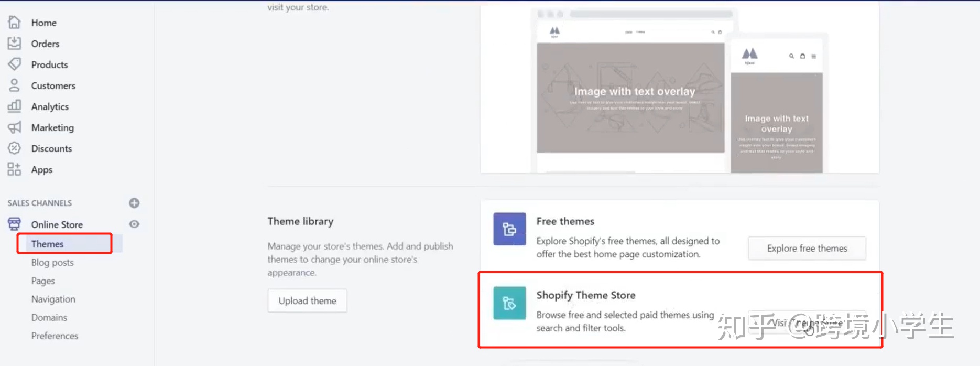The height and width of the screenshot is (366, 980).
Task: Click the Home house icon
Action: [14, 22]
